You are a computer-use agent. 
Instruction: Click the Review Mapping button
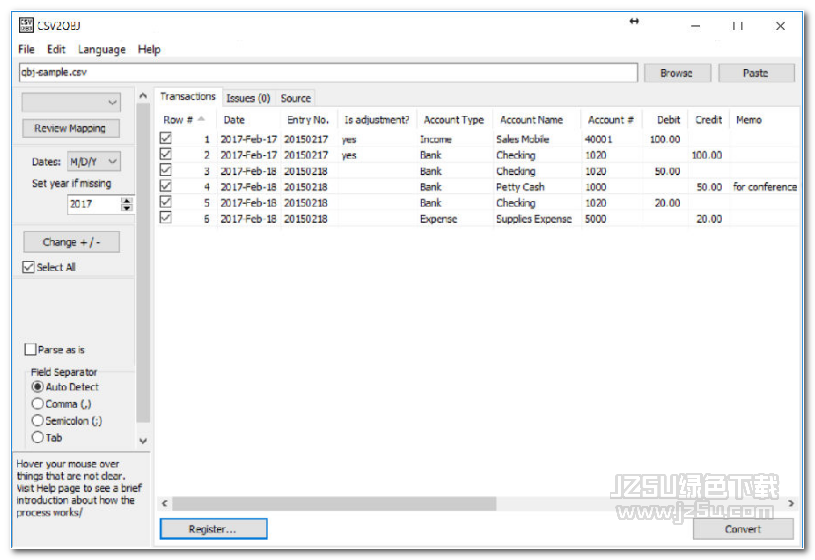pyautogui.click(x=71, y=128)
